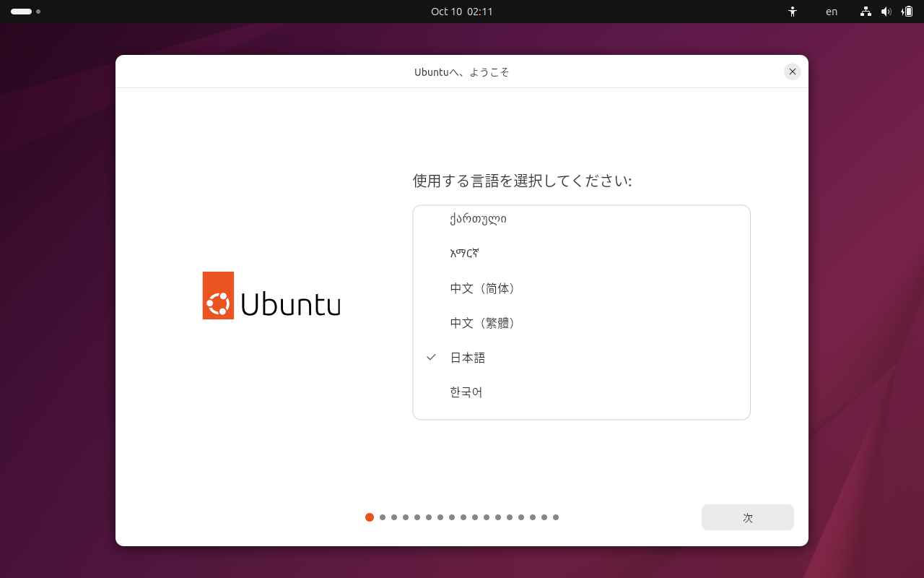
Task: Select 中文（简体）as the language
Action: 482,288
